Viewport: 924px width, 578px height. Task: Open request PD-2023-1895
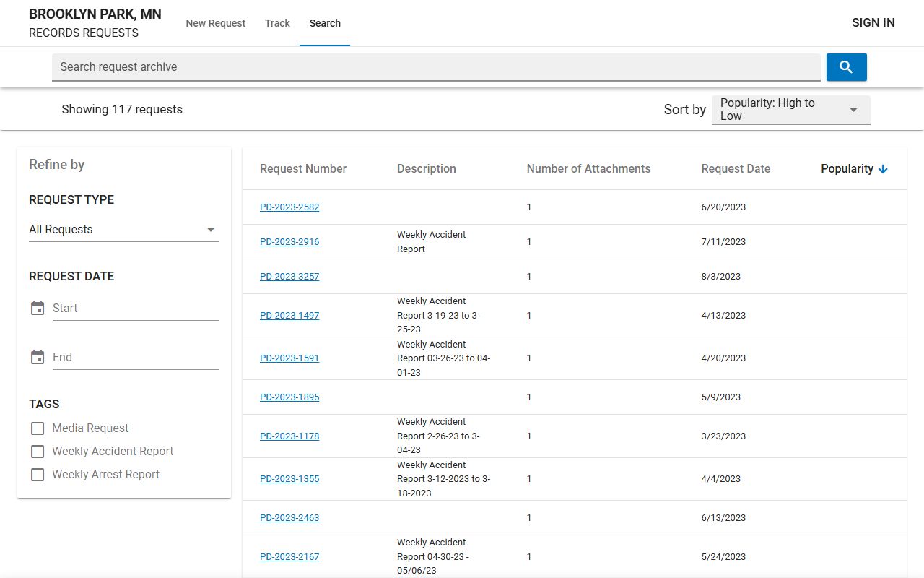(289, 397)
